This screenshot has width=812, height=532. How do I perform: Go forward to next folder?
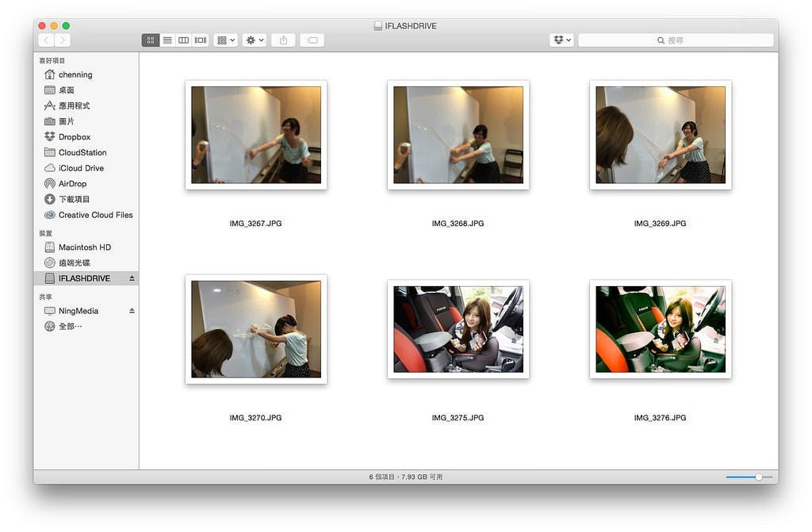(63, 40)
